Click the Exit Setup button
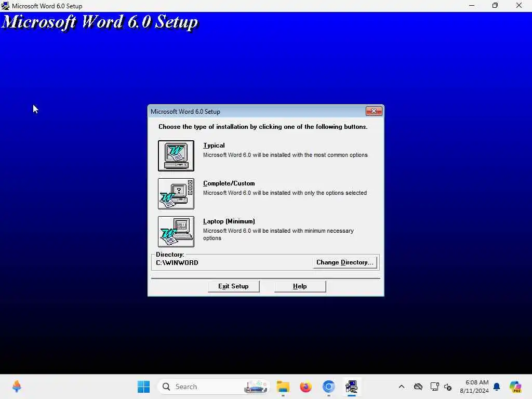Screen dimensions: 532x399 pyautogui.click(x=233, y=286)
